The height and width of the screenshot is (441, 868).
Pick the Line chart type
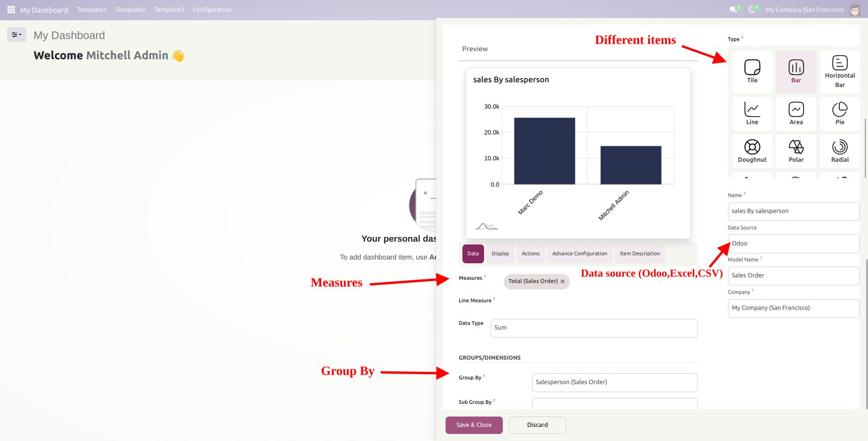(752, 113)
